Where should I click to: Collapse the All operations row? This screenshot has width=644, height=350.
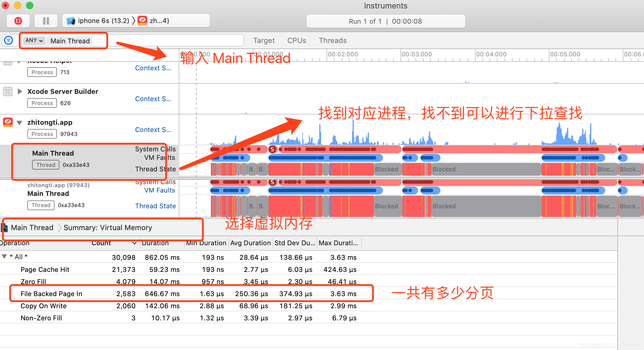tap(4, 257)
